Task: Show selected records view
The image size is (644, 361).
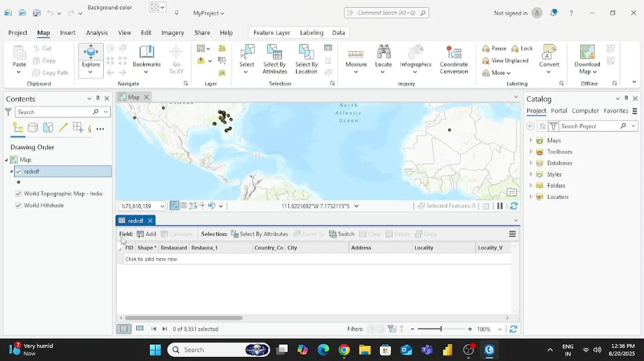Action: (x=140, y=329)
